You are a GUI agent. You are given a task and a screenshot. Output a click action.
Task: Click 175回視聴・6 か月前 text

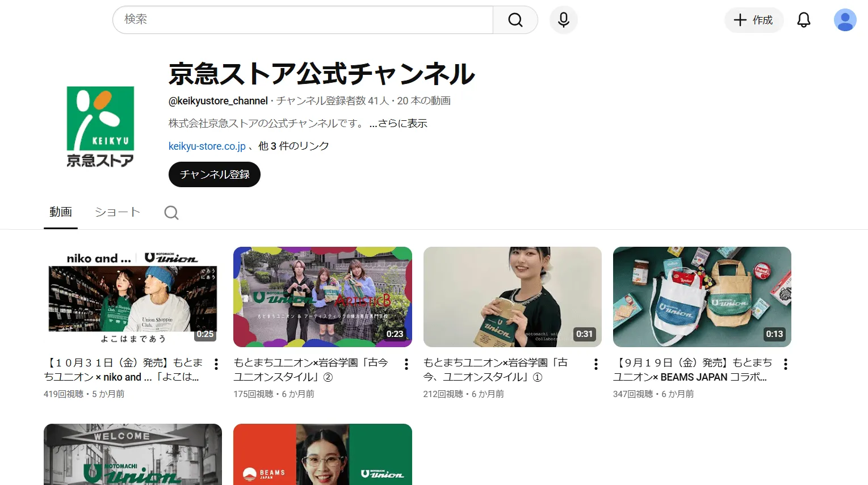pos(274,394)
